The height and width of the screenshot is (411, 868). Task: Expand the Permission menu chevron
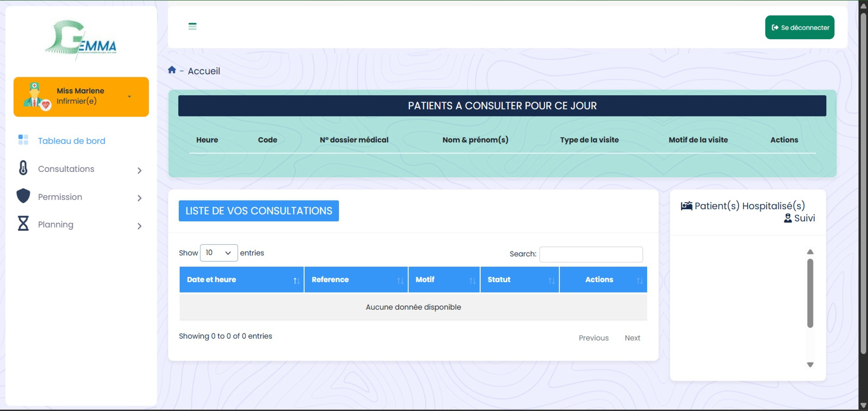point(139,198)
